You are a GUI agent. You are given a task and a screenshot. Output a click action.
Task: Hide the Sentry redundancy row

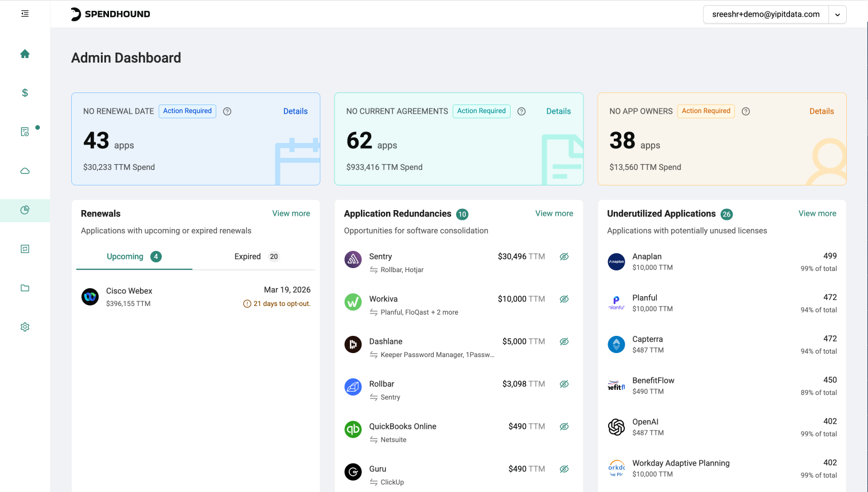(564, 257)
